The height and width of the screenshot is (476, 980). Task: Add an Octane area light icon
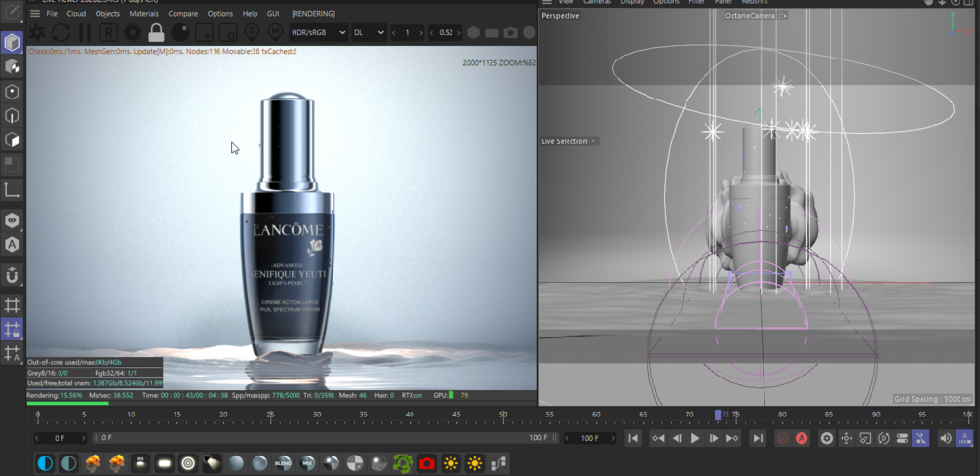tap(165, 463)
